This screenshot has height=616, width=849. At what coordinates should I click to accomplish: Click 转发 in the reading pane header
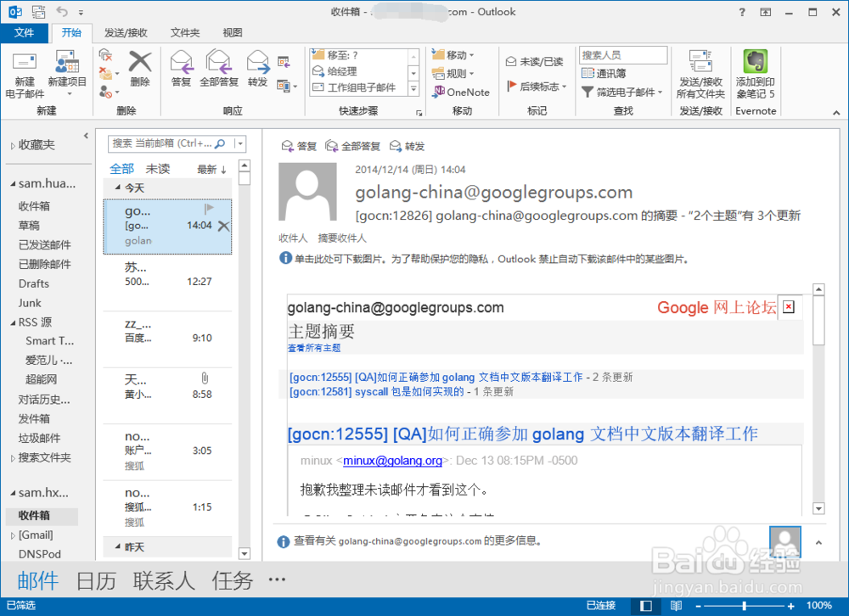click(408, 146)
